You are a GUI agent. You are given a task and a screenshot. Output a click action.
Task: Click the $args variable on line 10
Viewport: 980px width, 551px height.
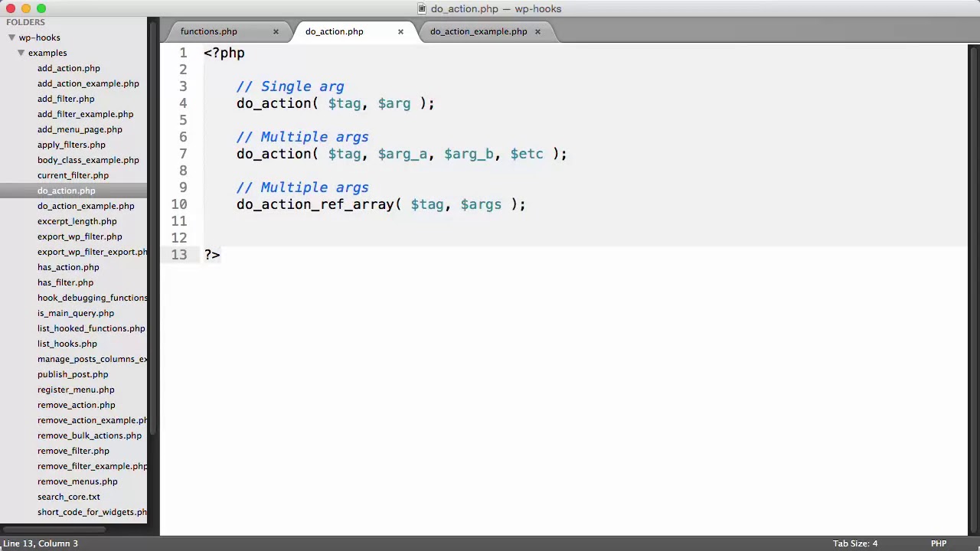(x=481, y=205)
